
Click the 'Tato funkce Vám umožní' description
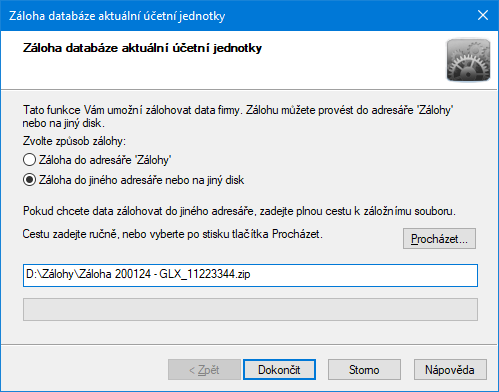click(x=238, y=116)
